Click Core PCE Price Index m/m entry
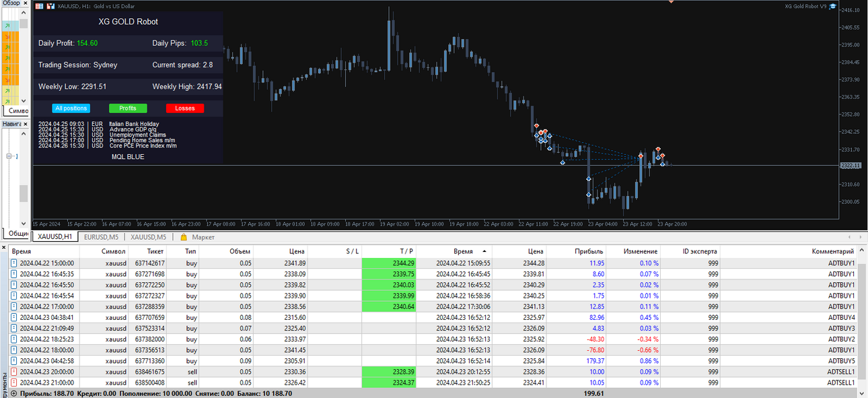This screenshot has width=868, height=398. [143, 145]
